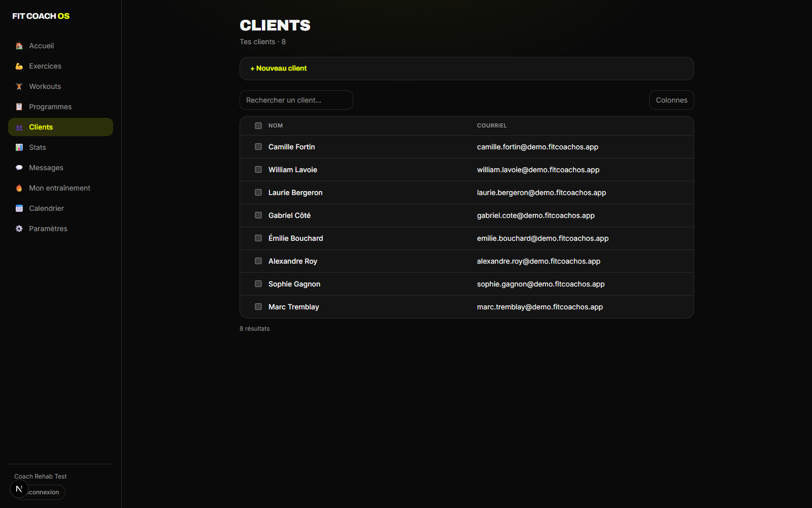Click the 8 résultats count text
Viewport: 812px width, 508px height.
pos(255,329)
